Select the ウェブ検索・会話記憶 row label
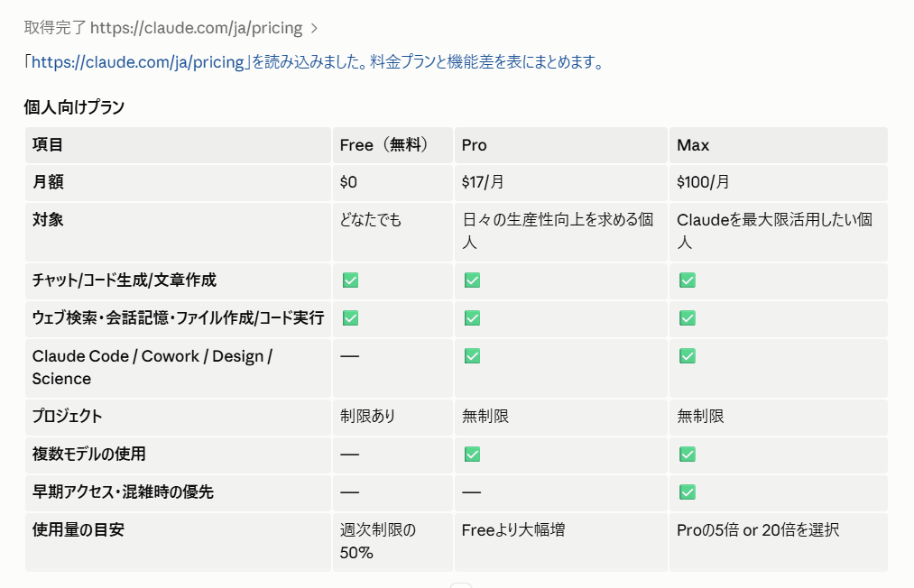The image size is (914, 588). tap(178, 318)
